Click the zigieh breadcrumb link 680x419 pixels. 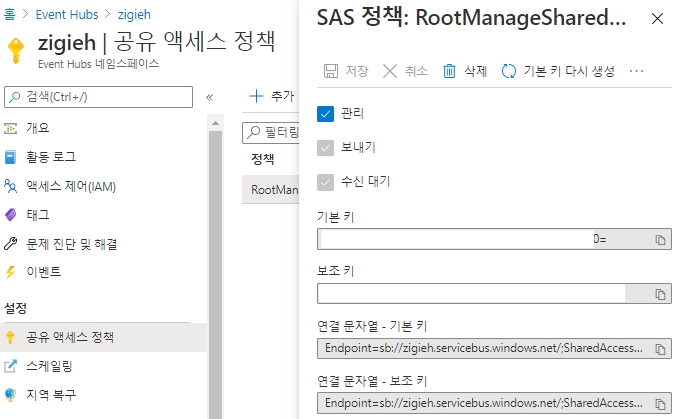point(134,14)
